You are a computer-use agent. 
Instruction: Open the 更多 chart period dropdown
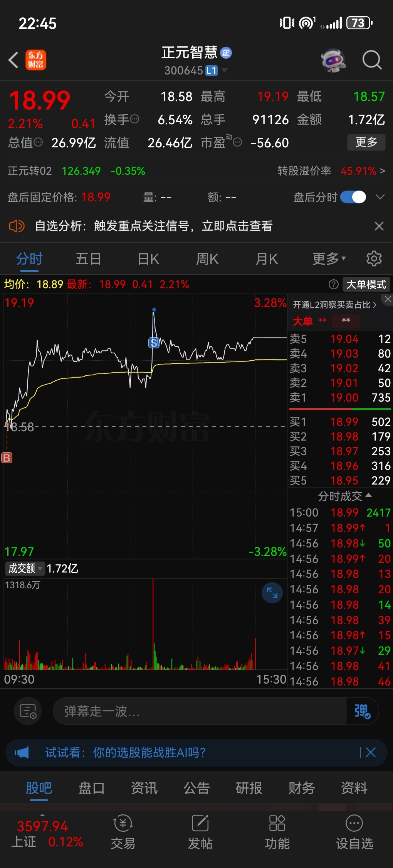(329, 258)
